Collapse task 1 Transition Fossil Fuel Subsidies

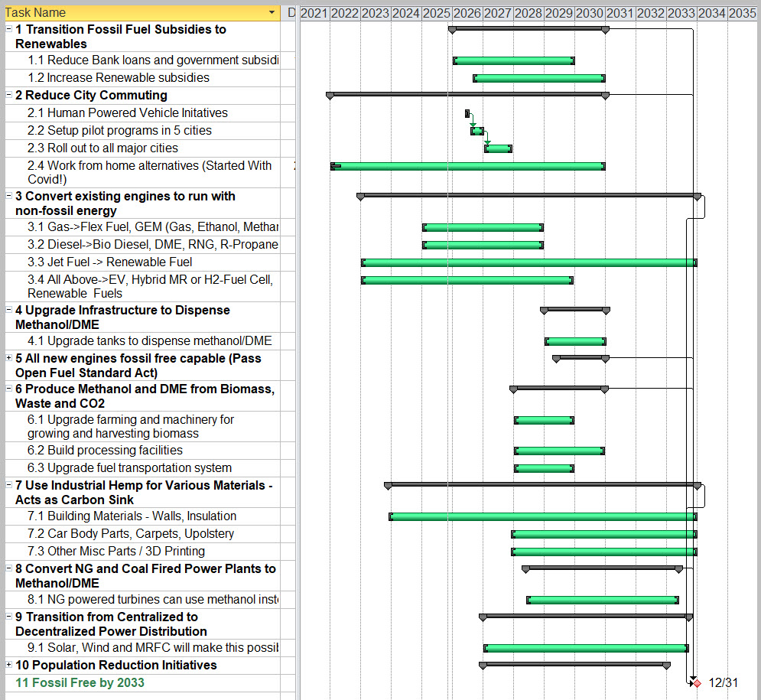(7, 29)
